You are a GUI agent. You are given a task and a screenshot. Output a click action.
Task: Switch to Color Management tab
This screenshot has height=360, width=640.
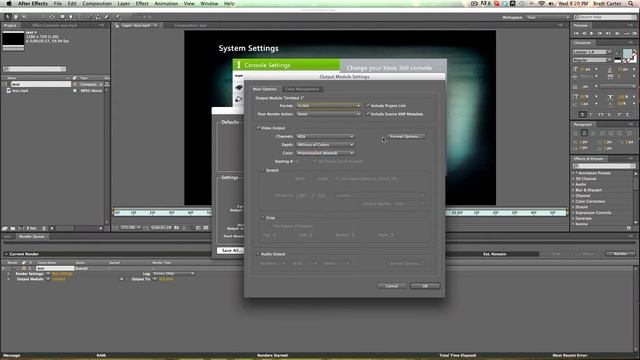(302, 89)
